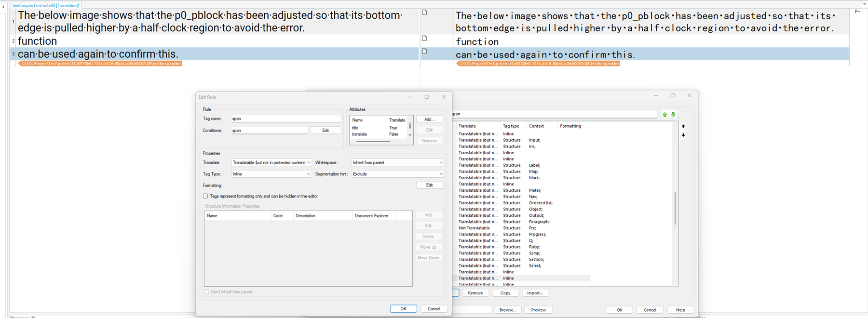Image resolution: width=868 pixels, height=318 pixels.
Task: Open Help in the settings dialog
Action: coord(680,310)
